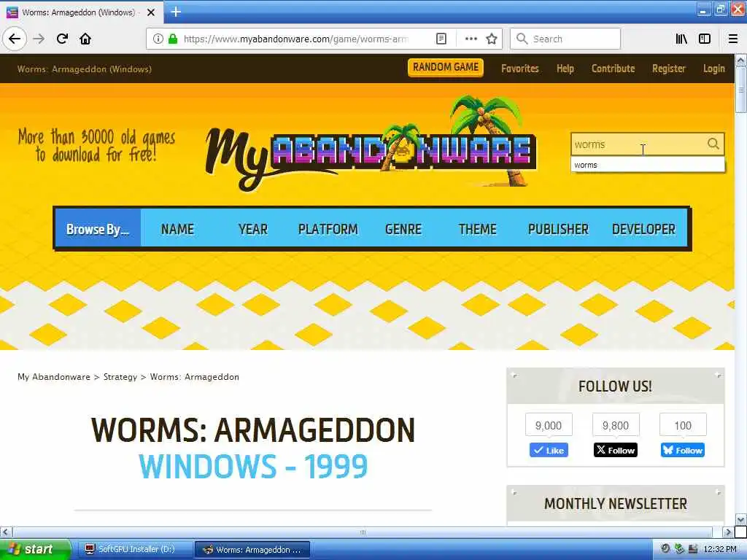The width and height of the screenshot is (747, 560).
Task: Click the first system tray icon
Action: [665, 548]
